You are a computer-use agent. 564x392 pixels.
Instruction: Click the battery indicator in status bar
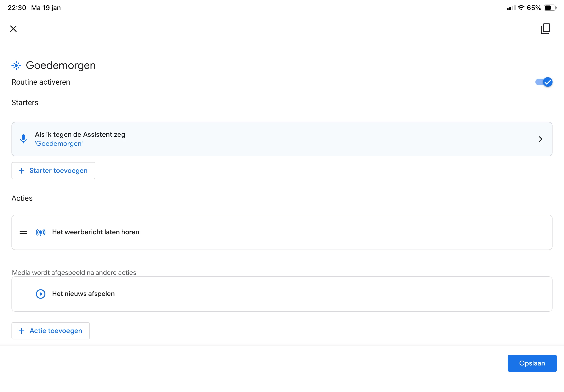(549, 8)
